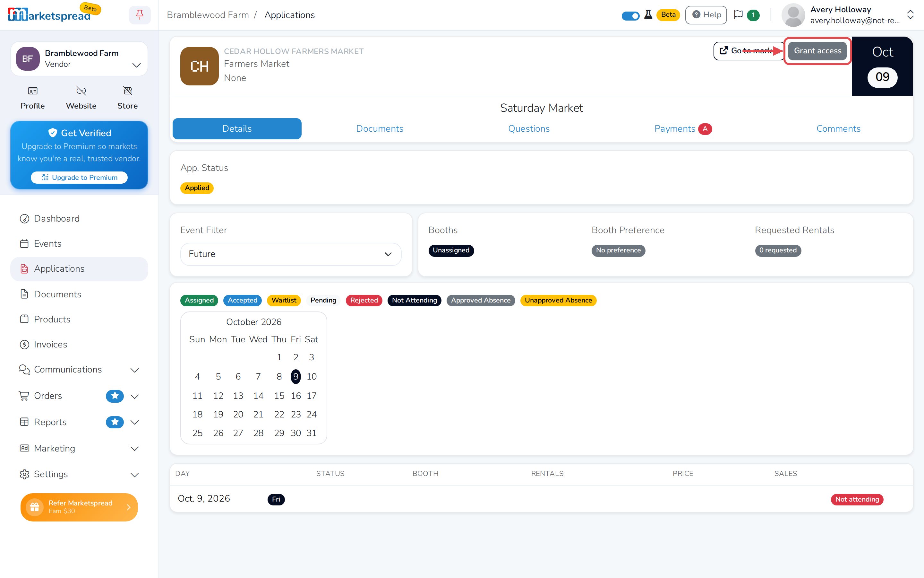Select October 16 on the calendar
This screenshot has width=924, height=578.
tap(295, 396)
